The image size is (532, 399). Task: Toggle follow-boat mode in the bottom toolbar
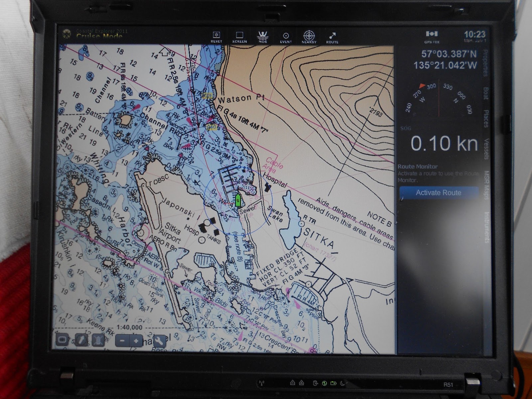(98, 340)
